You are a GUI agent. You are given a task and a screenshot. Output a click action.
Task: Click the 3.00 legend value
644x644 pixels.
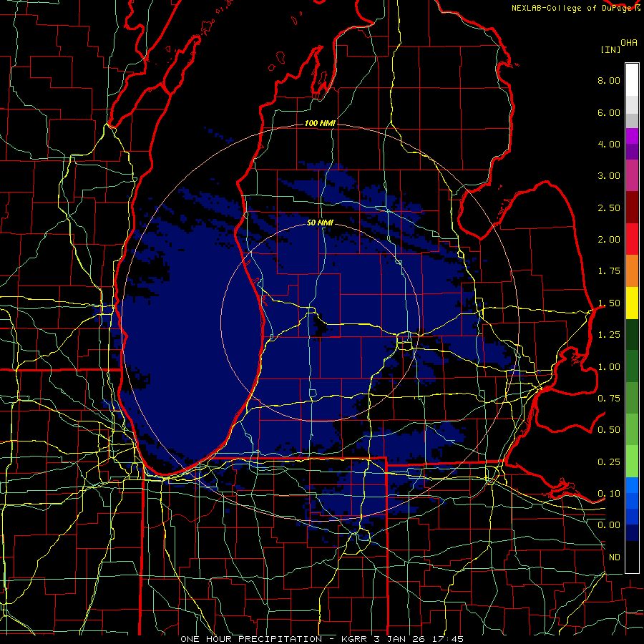click(609, 176)
